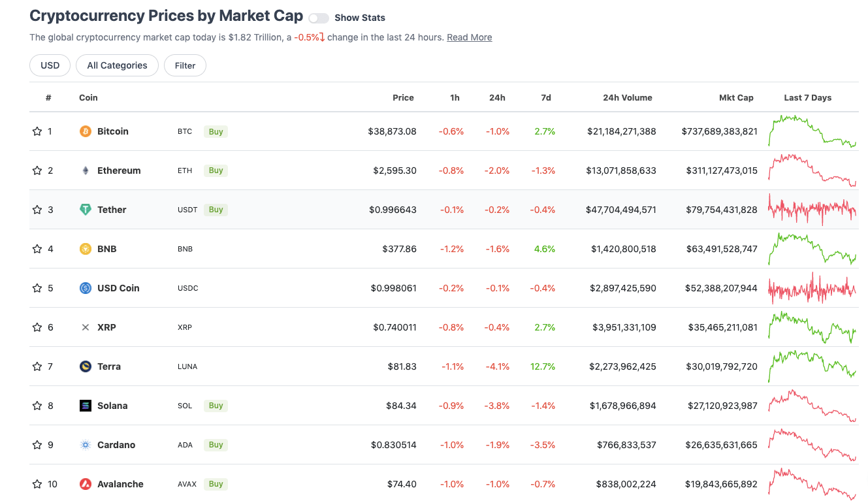The width and height of the screenshot is (868, 503).
Task: Click the Last 7 Days column header
Action: pos(808,97)
